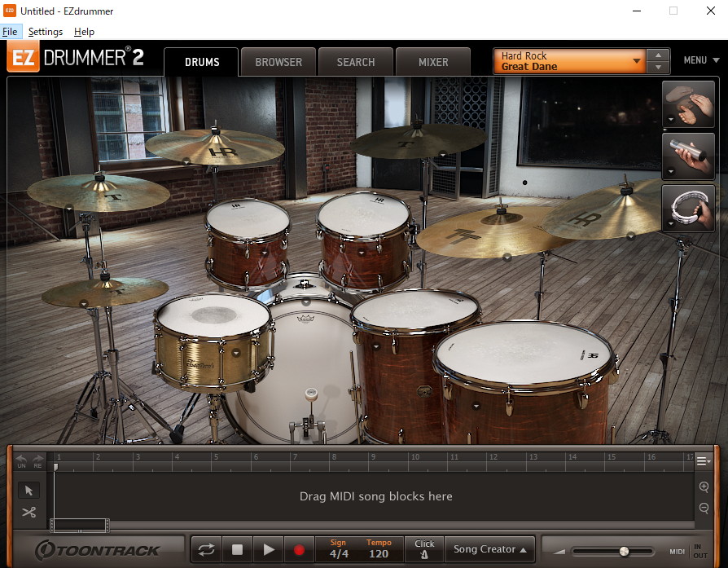The image size is (728, 568).
Task: Click the EZdrummer 2 logo
Action: [x=76, y=58]
